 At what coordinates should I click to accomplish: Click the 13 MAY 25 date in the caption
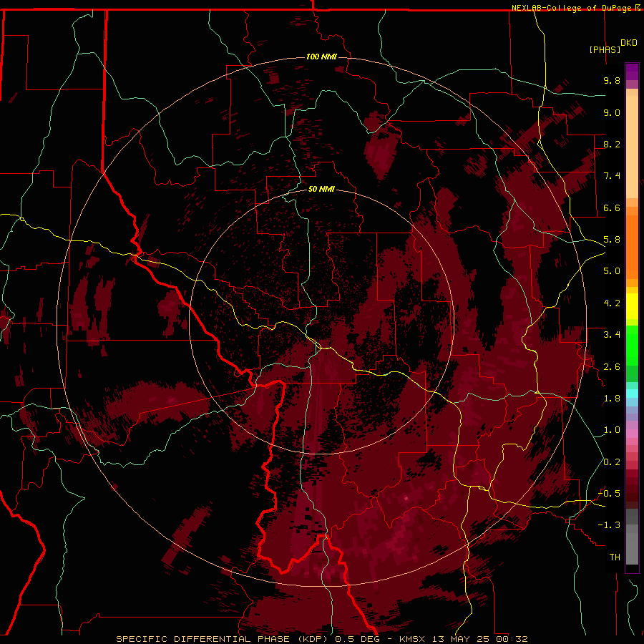point(462,639)
